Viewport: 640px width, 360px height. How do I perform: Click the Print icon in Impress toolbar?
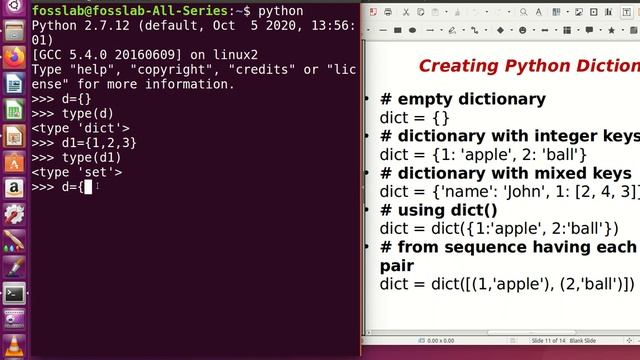coord(388,12)
